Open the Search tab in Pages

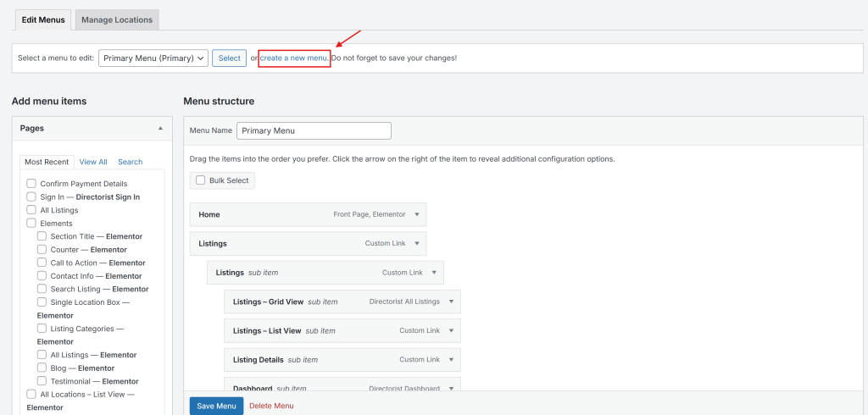[x=130, y=162]
